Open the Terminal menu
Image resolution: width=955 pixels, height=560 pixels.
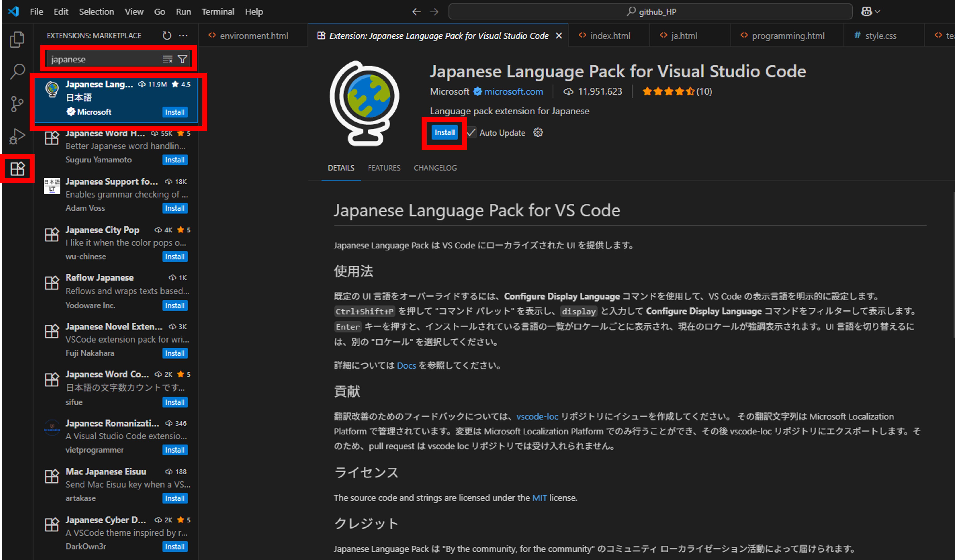(218, 12)
